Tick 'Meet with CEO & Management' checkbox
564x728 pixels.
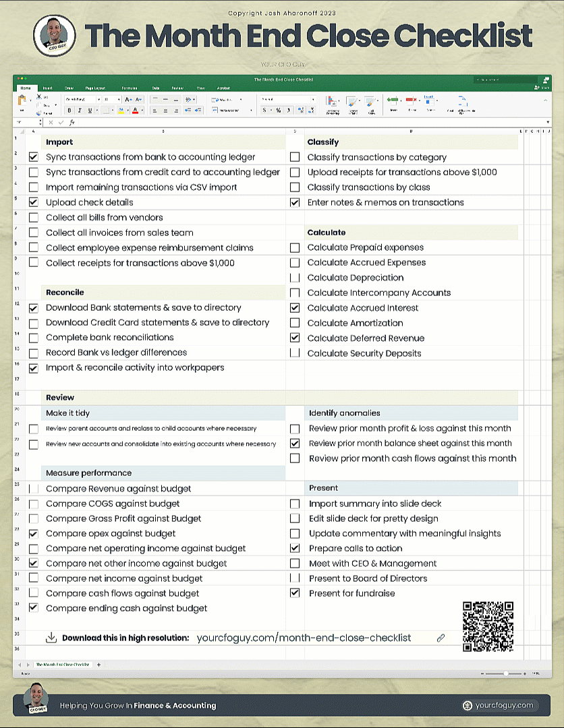click(x=295, y=563)
